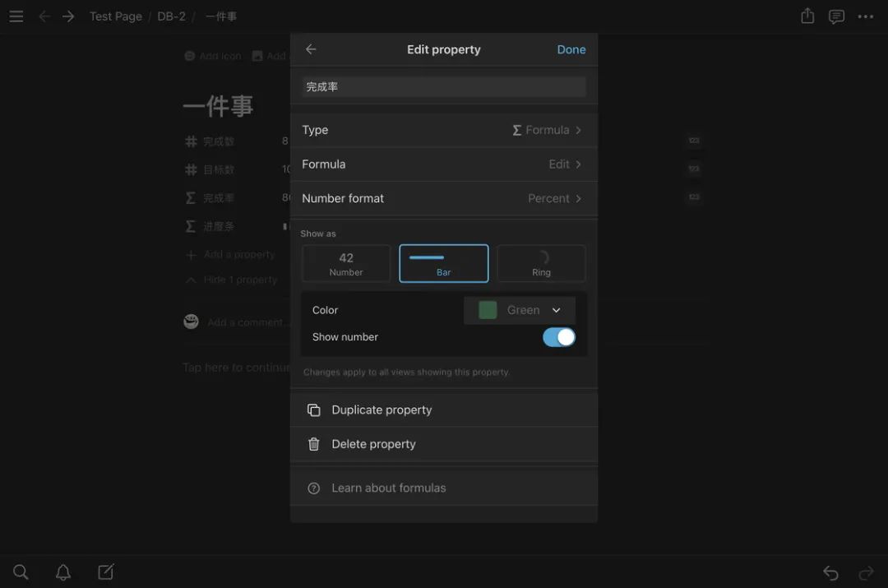Click the 一件事 page title
Viewport: 888px width, 588px height.
coord(218,106)
